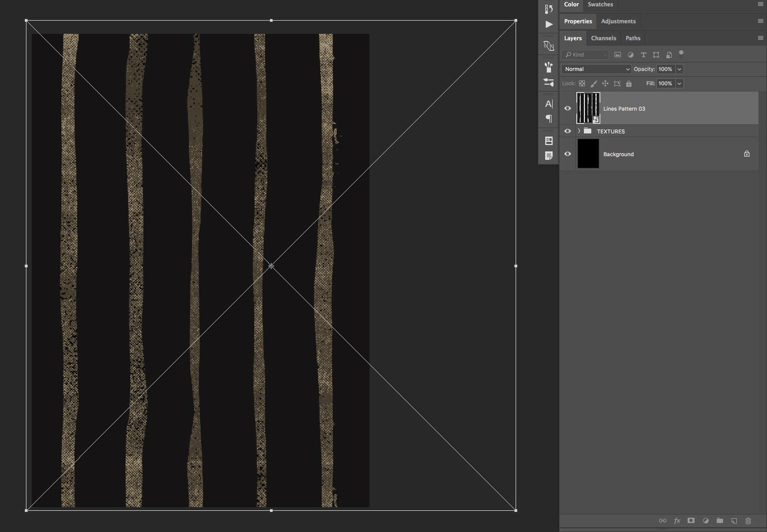
Task: Lock transparent pixels
Action: tap(582, 84)
